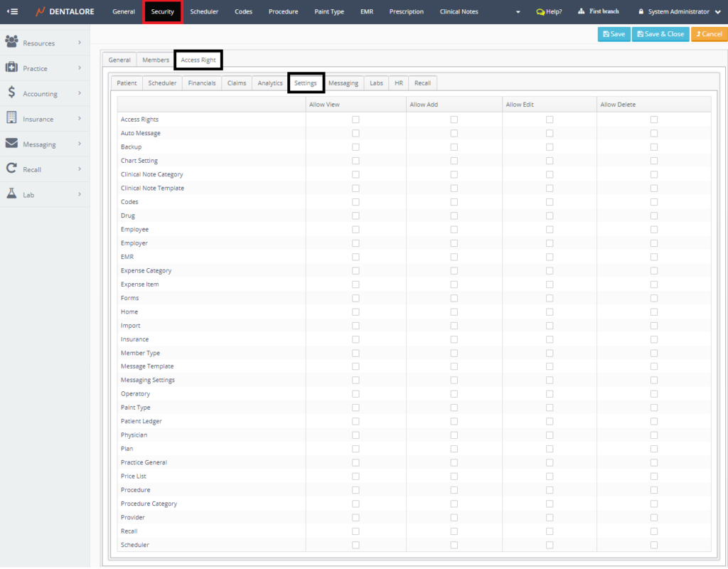Open the Scheduler top menu item
This screenshot has width=728, height=569.
(x=204, y=12)
